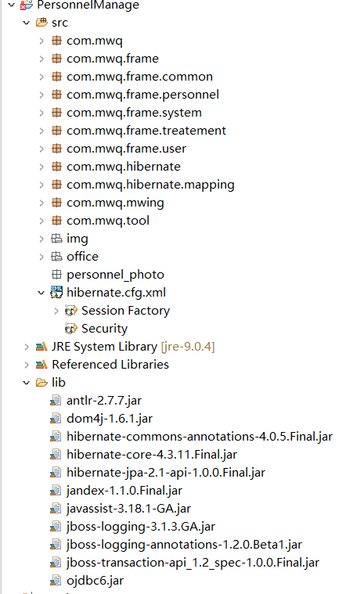Click the empty personnel_photo package icon
This screenshot has width=364, height=594.
tap(56, 274)
